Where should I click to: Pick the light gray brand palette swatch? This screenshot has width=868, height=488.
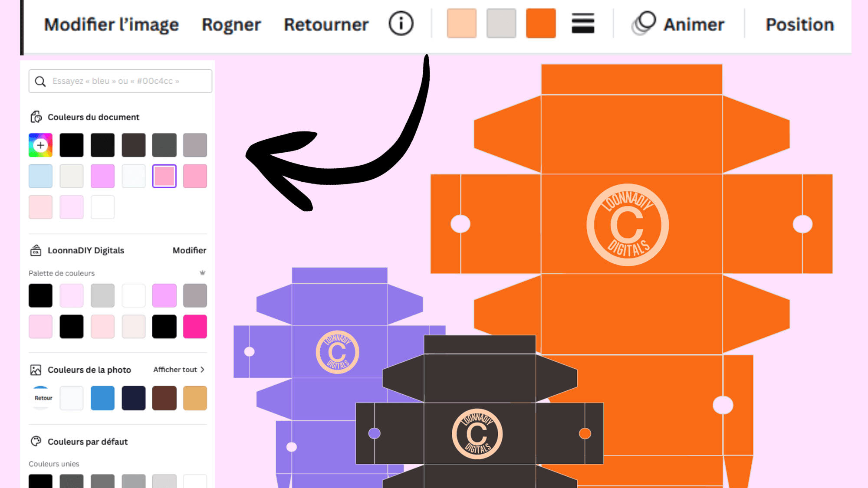point(102,295)
